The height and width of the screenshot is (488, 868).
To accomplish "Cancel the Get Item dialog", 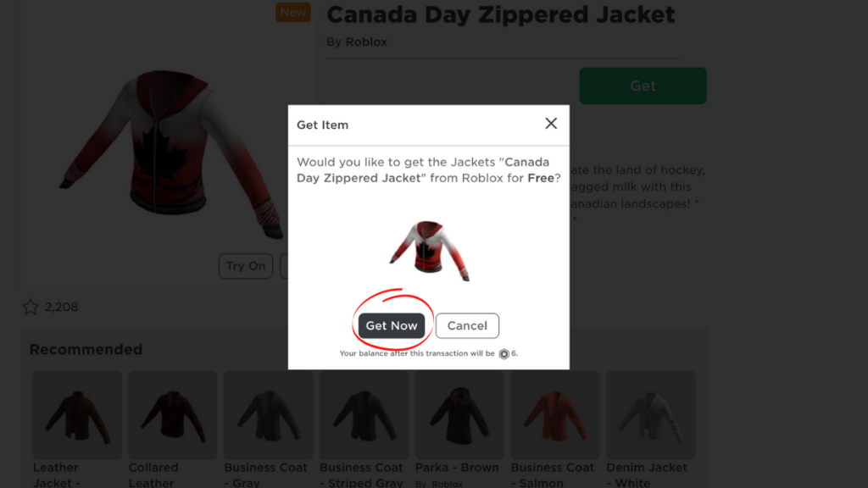I will [467, 325].
